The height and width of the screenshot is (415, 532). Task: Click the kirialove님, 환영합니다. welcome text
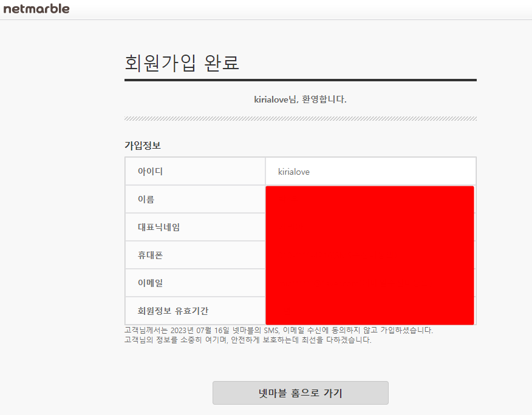tap(300, 100)
